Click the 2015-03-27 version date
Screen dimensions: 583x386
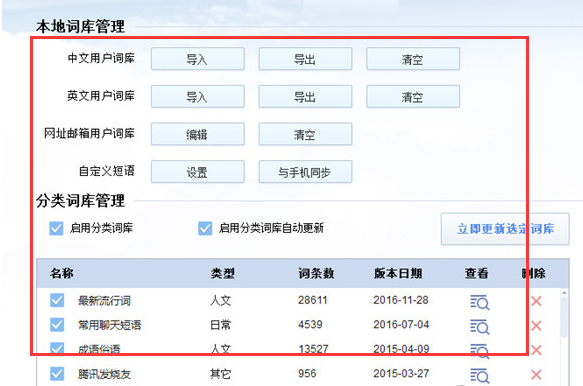point(401,373)
